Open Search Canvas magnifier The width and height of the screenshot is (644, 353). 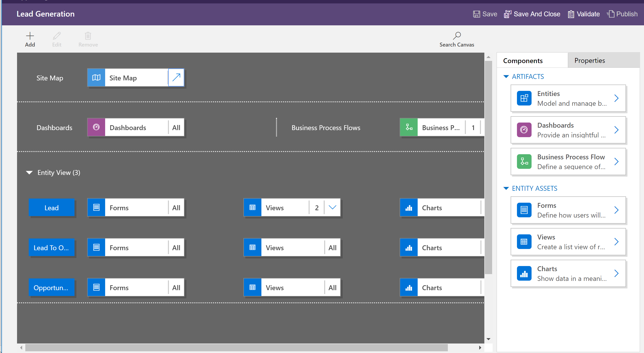pyautogui.click(x=457, y=36)
